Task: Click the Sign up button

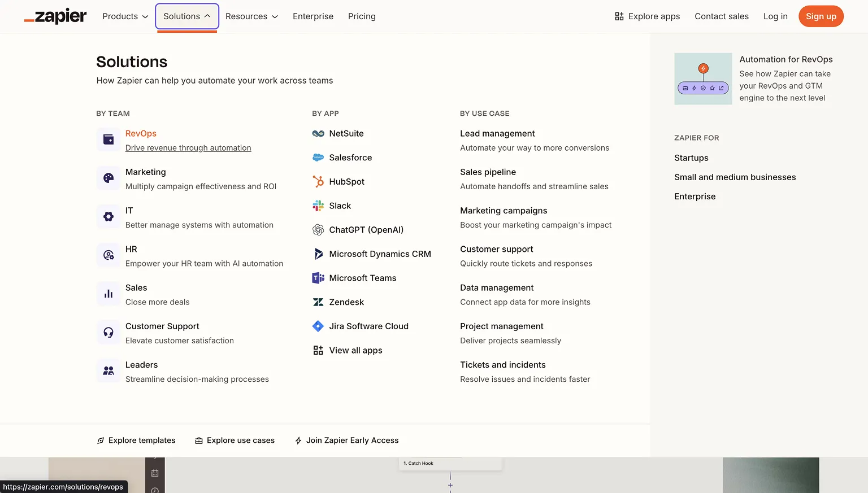Action: click(821, 16)
